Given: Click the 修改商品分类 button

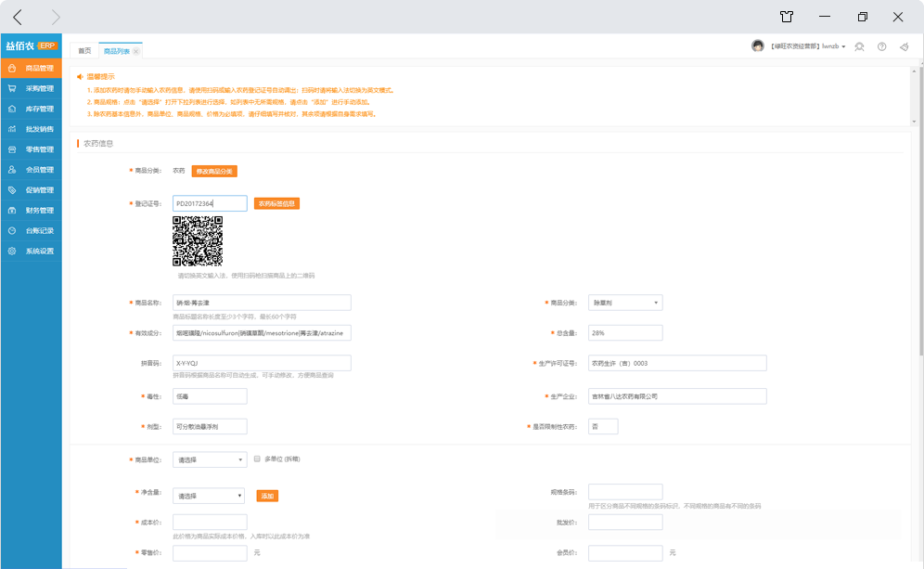Looking at the screenshot, I should [214, 171].
